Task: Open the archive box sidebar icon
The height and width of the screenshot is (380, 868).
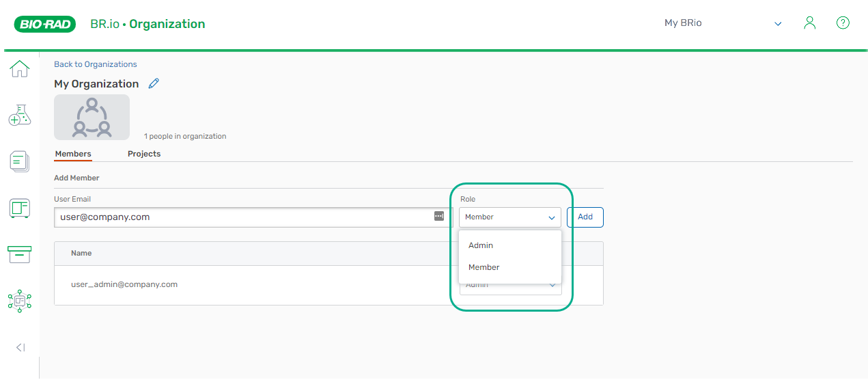Action: click(20, 254)
